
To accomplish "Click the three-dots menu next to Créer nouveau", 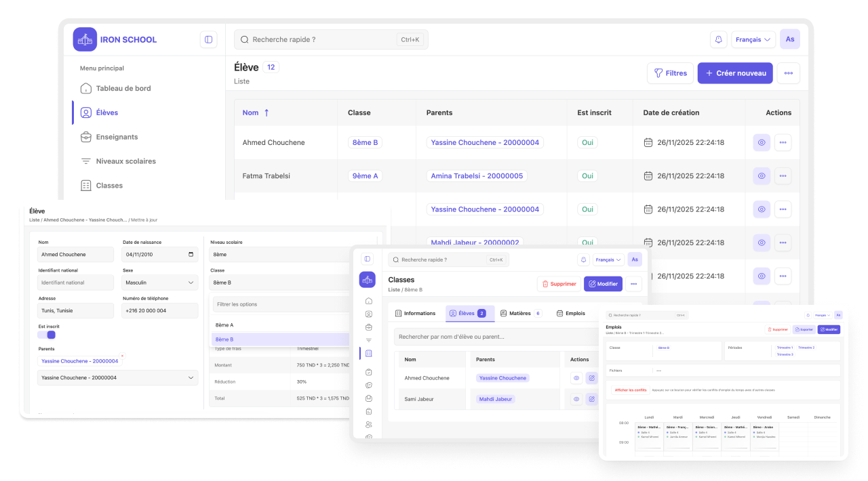I will point(788,73).
